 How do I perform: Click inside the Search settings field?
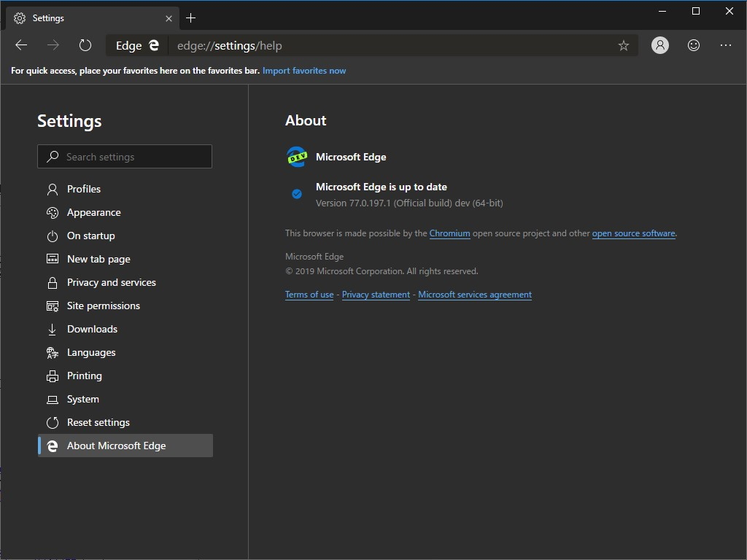click(x=124, y=156)
